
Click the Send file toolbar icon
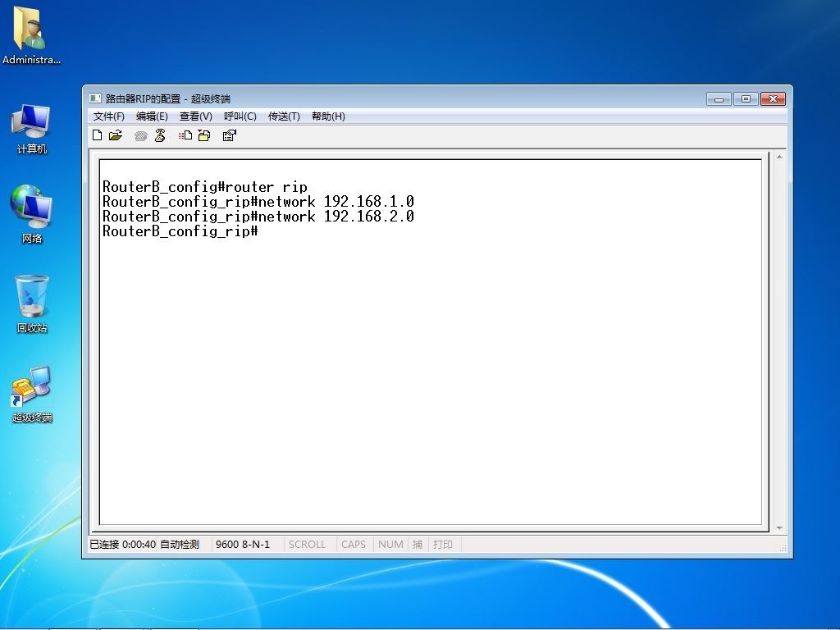185,135
